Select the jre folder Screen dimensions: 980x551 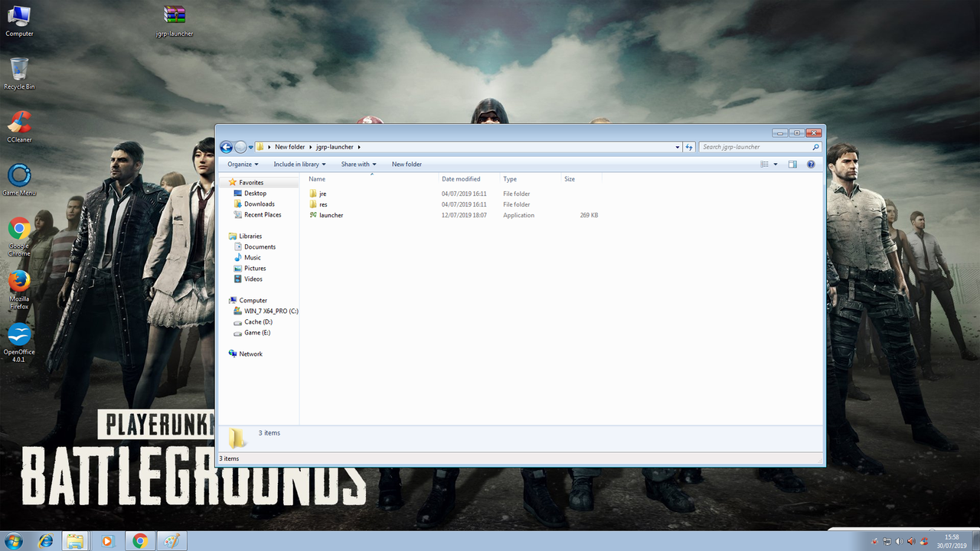point(318,194)
